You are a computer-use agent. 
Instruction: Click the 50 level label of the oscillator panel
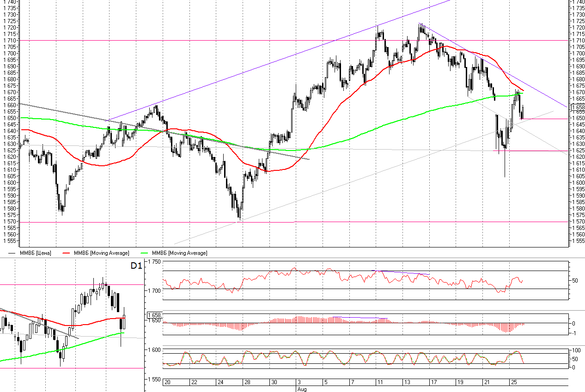[575, 280]
